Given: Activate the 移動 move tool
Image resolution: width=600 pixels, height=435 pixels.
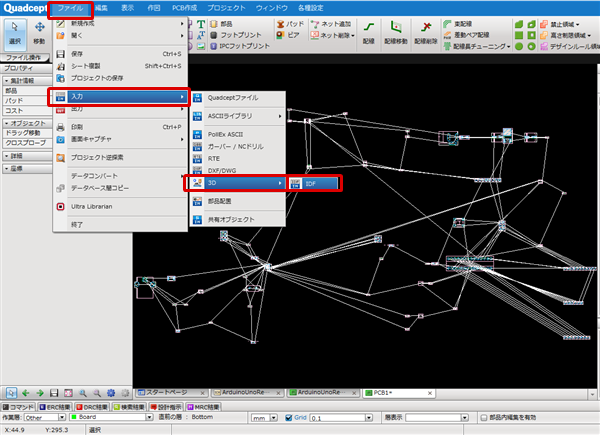Looking at the screenshot, I should (x=39, y=34).
